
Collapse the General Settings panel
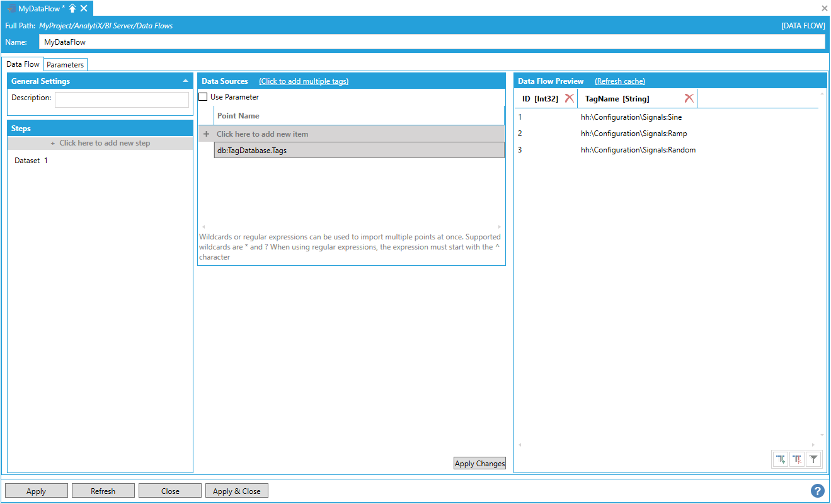185,81
